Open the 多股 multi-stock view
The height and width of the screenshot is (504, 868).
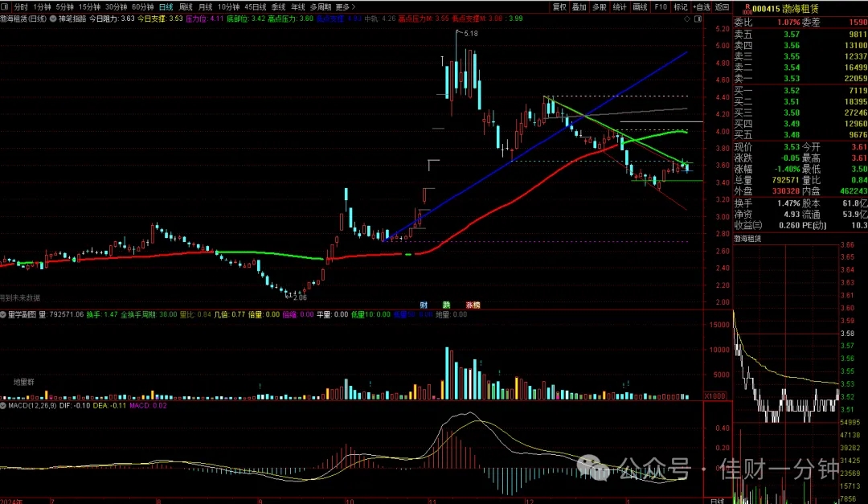(x=600, y=7)
